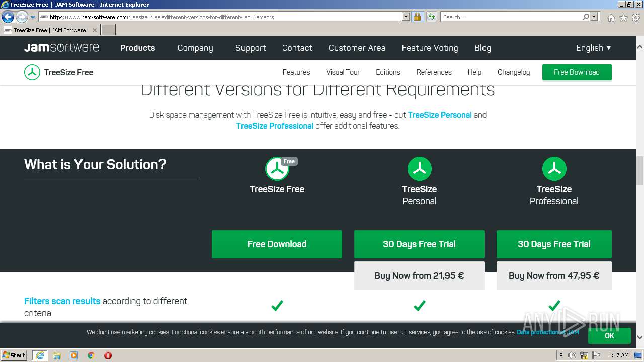Open the Products menu

point(137,48)
